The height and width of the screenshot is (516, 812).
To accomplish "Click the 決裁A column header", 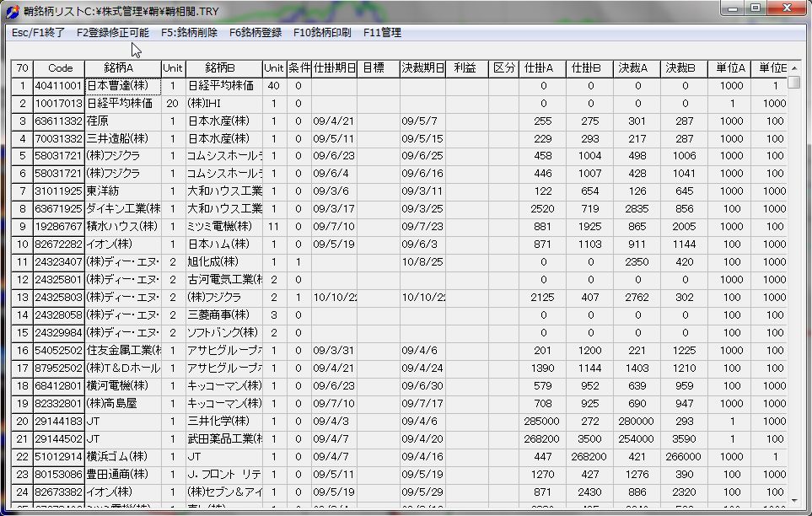I will tap(637, 68).
